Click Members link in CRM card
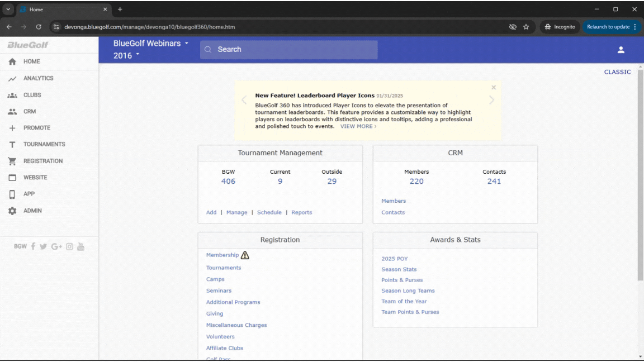This screenshot has height=362, width=644. pyautogui.click(x=394, y=201)
